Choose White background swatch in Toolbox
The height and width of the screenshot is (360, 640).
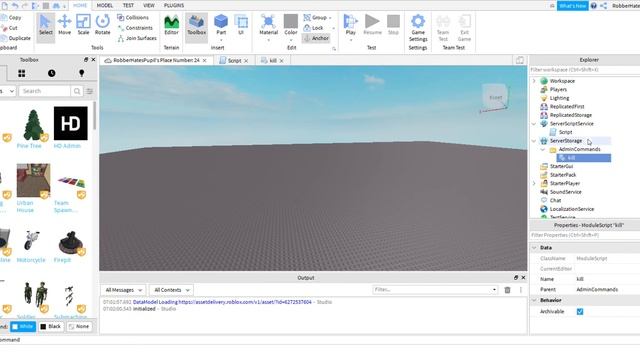[x=23, y=327]
